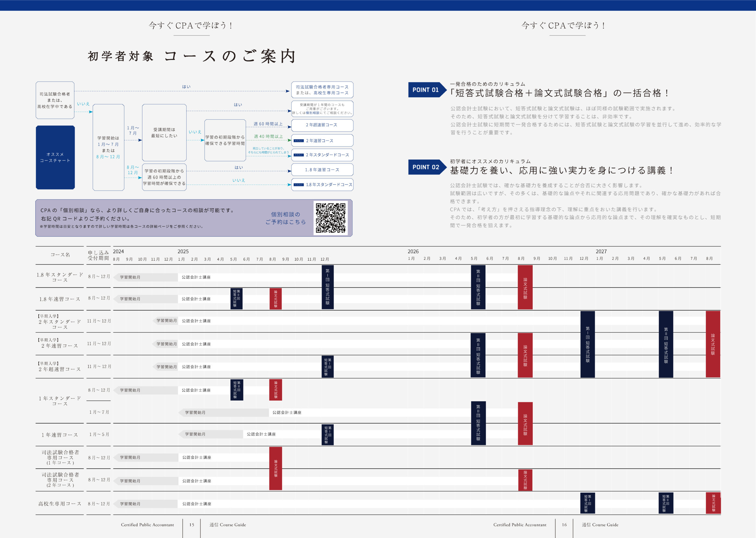Click the 第Ⅱ回短答式試験 marker in 1.8年速習コース row, 2025
This screenshot has width=756, height=538.
pos(237,298)
